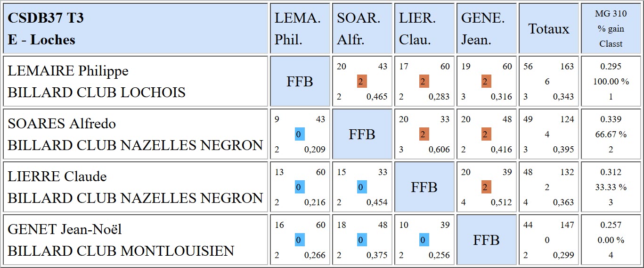Select the Totaux column header
This screenshot has width=644, height=268.
point(548,29)
